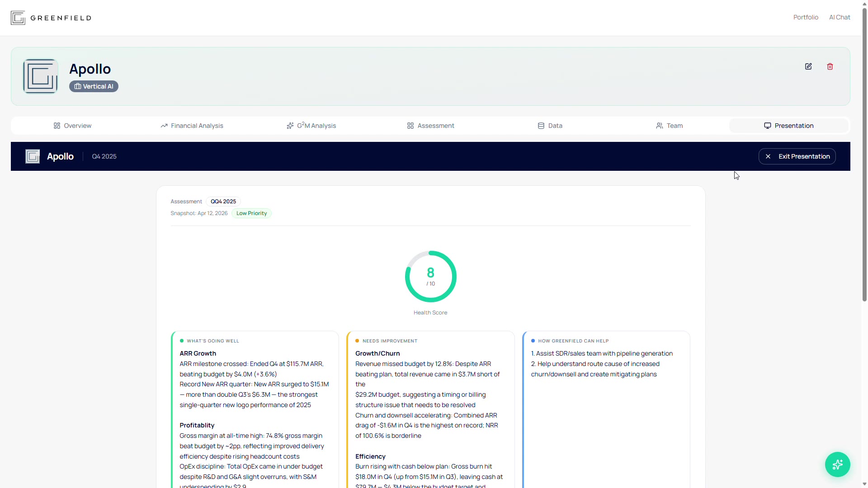The image size is (868, 488).
Task: Click the Apollo company logo thumbnail
Action: [41, 76]
